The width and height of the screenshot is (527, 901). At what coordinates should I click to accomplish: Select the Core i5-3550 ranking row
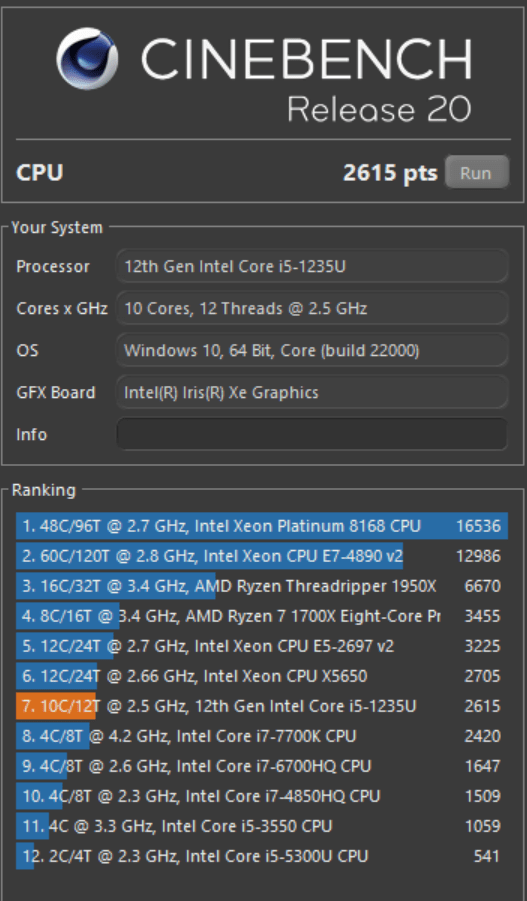point(262,826)
